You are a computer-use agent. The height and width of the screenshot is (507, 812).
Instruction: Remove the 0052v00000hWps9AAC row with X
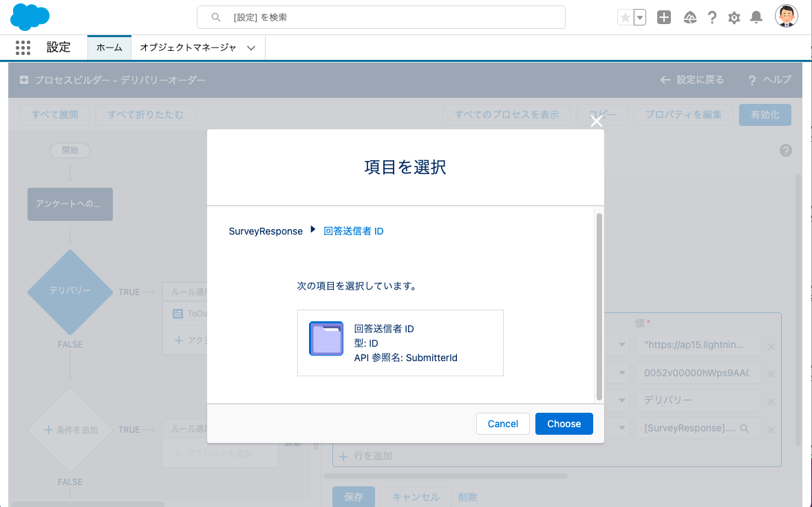coord(771,374)
